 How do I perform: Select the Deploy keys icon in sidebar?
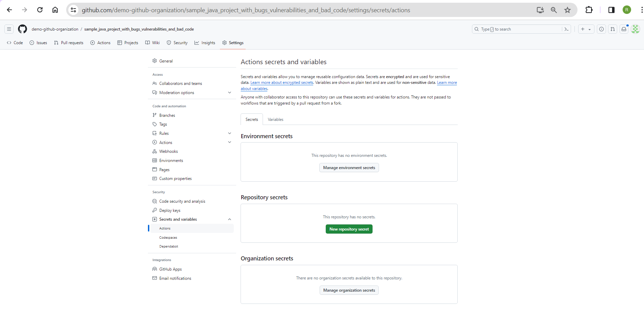[155, 210]
